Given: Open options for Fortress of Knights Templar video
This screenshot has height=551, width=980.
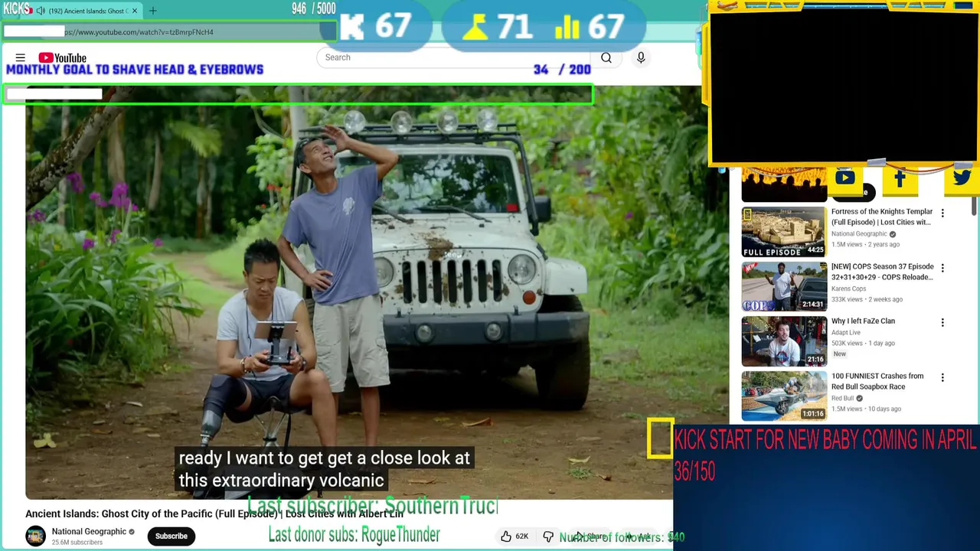Looking at the screenshot, I should coord(942,213).
